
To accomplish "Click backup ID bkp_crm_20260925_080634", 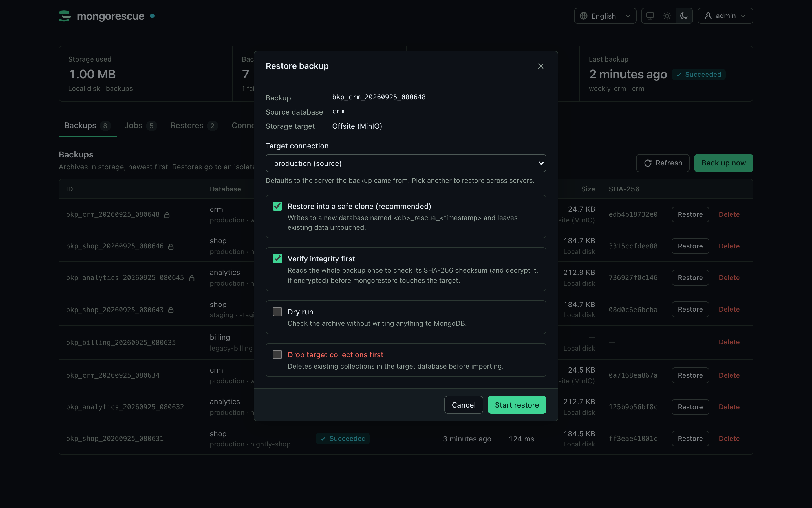I will click(113, 375).
